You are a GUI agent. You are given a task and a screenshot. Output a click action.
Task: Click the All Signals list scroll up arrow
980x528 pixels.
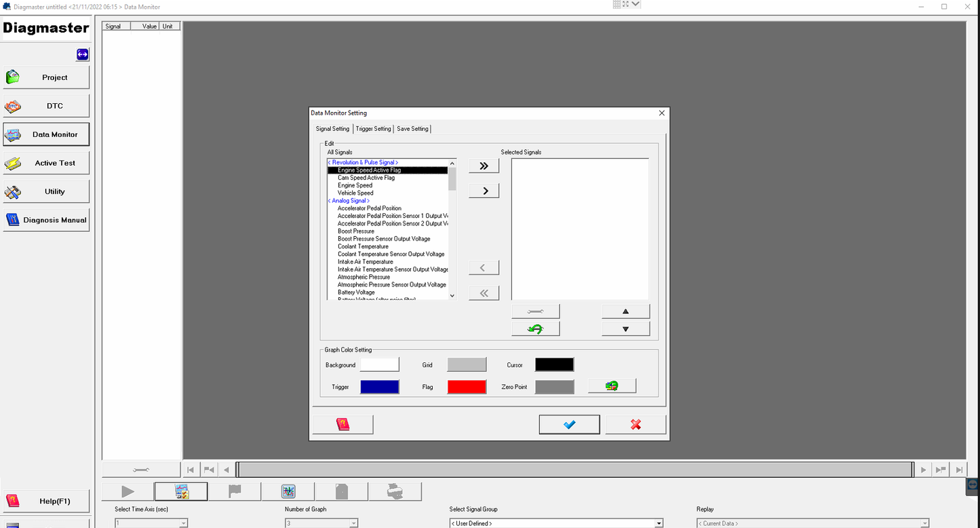point(452,163)
